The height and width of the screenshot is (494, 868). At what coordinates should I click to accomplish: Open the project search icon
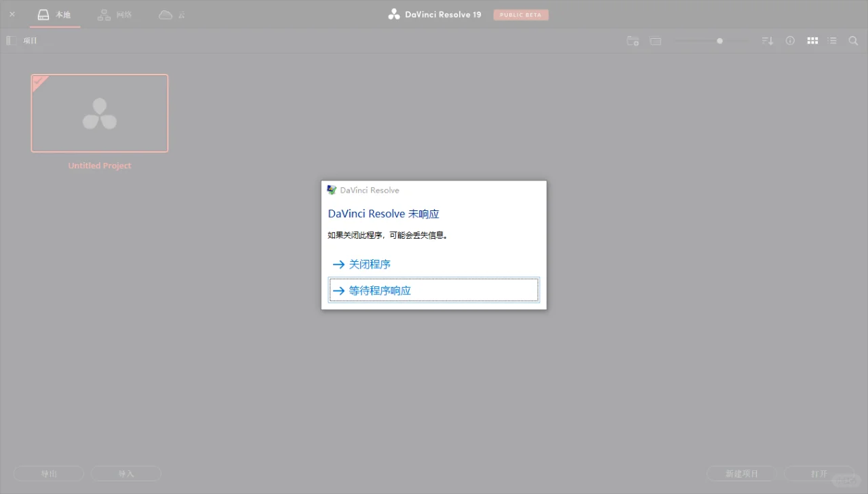tap(853, 41)
